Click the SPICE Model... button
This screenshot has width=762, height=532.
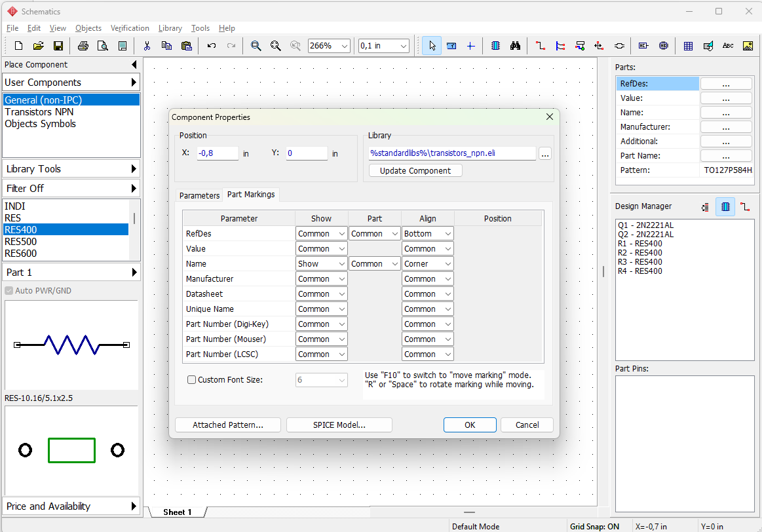[x=339, y=425]
